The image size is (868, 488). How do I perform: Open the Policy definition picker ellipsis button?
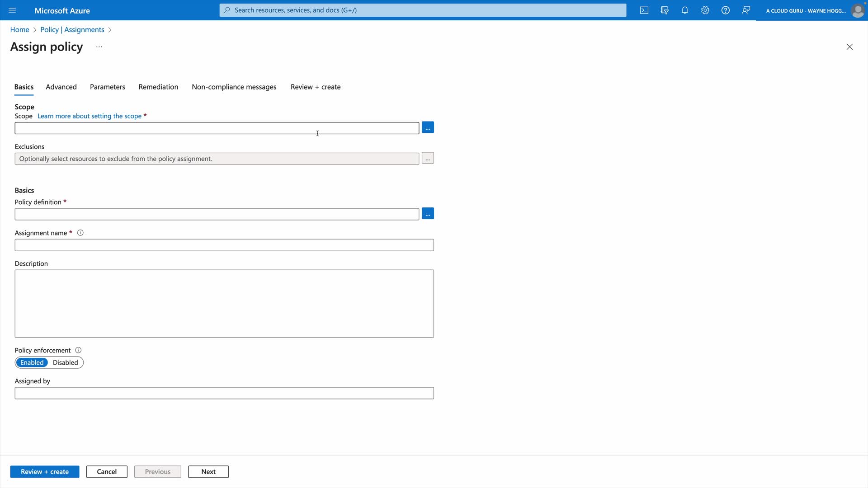pyautogui.click(x=428, y=214)
